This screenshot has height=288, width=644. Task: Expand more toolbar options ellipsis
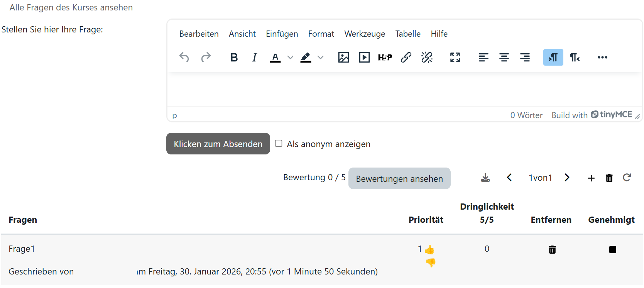click(602, 58)
